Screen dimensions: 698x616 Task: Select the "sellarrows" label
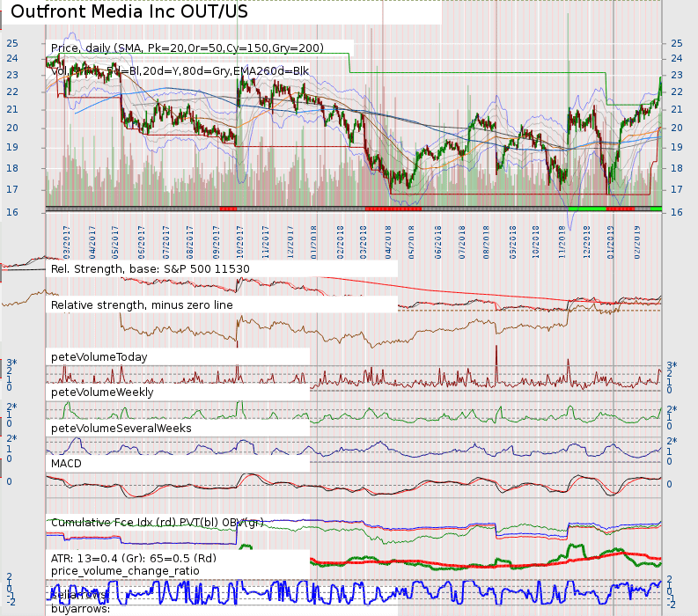coord(79,595)
